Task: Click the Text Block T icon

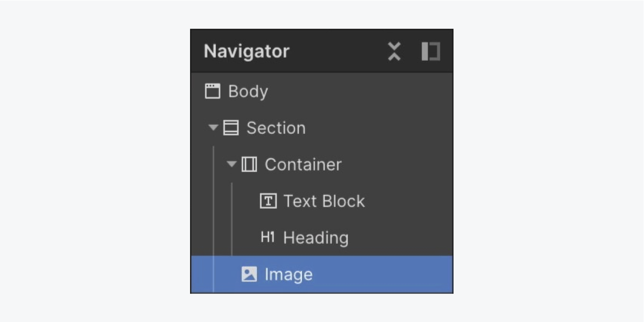Action: tap(268, 201)
